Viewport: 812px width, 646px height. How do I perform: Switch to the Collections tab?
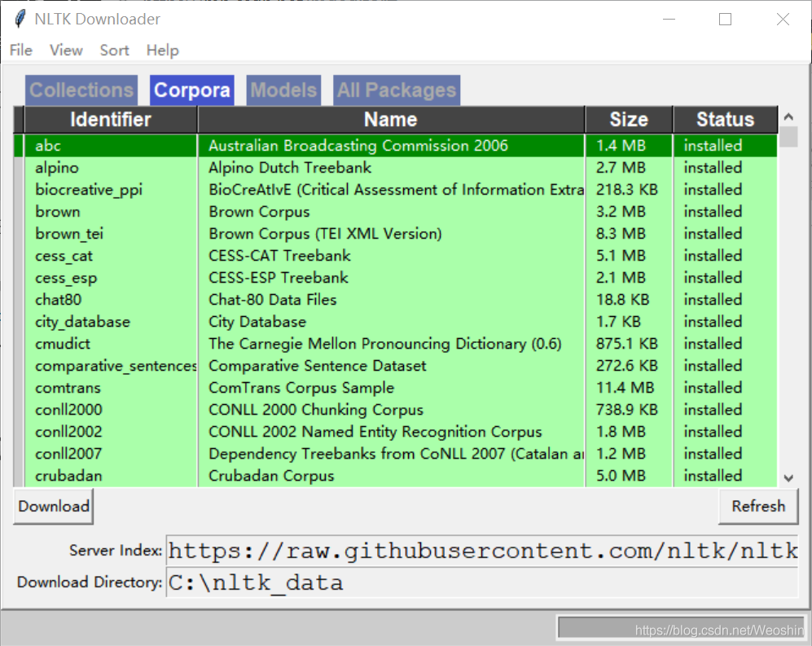81,90
